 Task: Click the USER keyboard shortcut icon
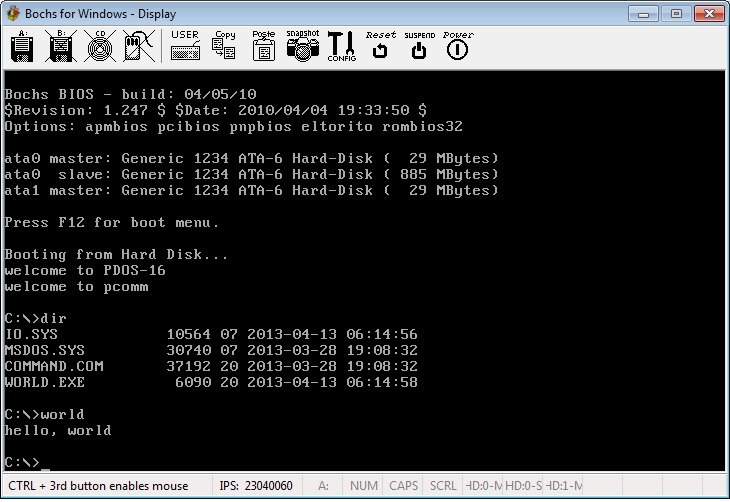[185, 45]
